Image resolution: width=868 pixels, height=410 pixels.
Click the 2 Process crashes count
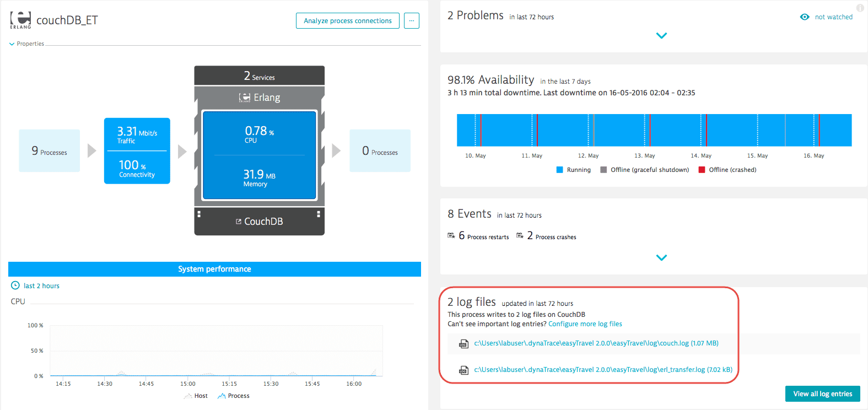[530, 236]
